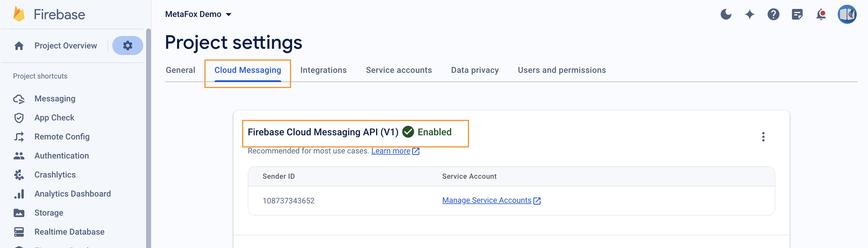Image resolution: width=868 pixels, height=248 pixels.
Task: Open the Crashlytics sidebar shortcut
Action: [x=55, y=175]
